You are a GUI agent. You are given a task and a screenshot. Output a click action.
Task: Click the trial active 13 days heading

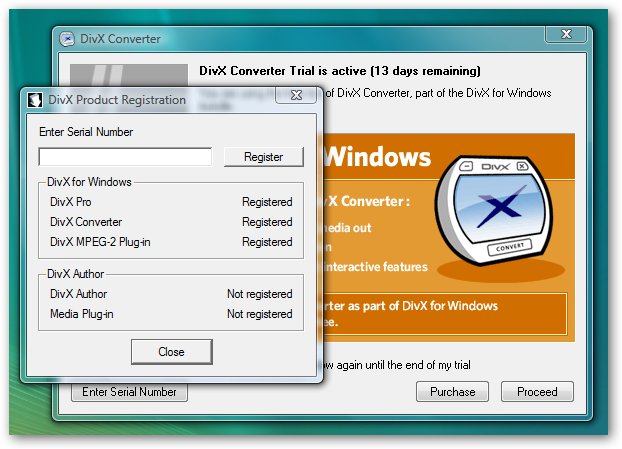(340, 71)
